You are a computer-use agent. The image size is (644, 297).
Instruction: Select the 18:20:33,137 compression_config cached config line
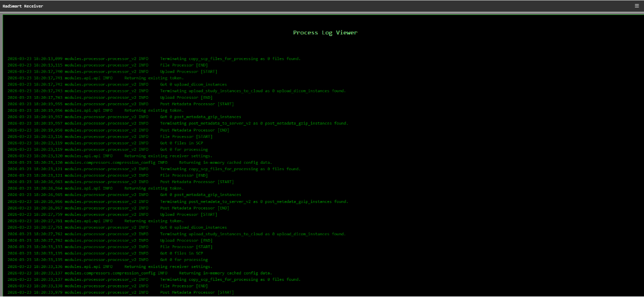click(x=140, y=273)
